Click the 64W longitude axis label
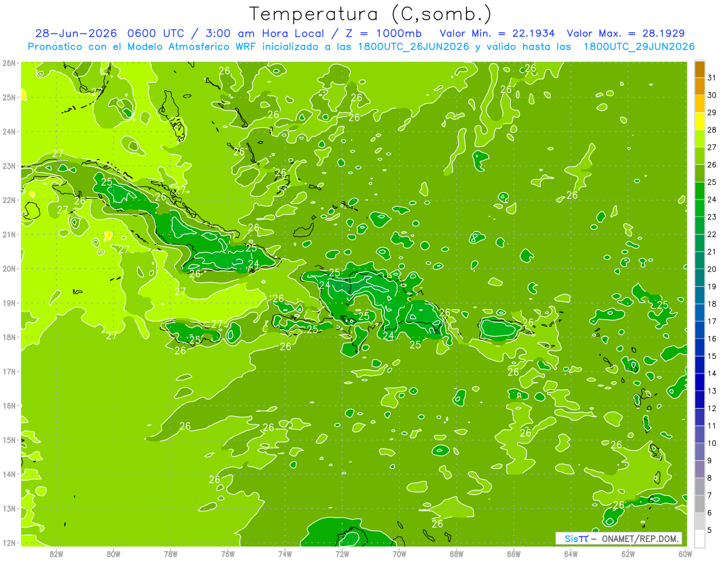This screenshot has width=728, height=562. [571, 554]
